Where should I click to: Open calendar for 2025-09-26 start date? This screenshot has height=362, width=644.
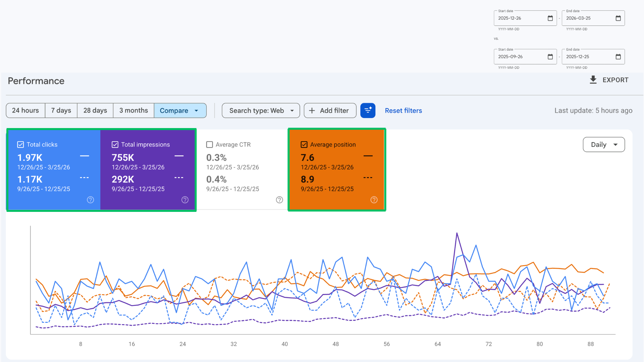coord(550,57)
